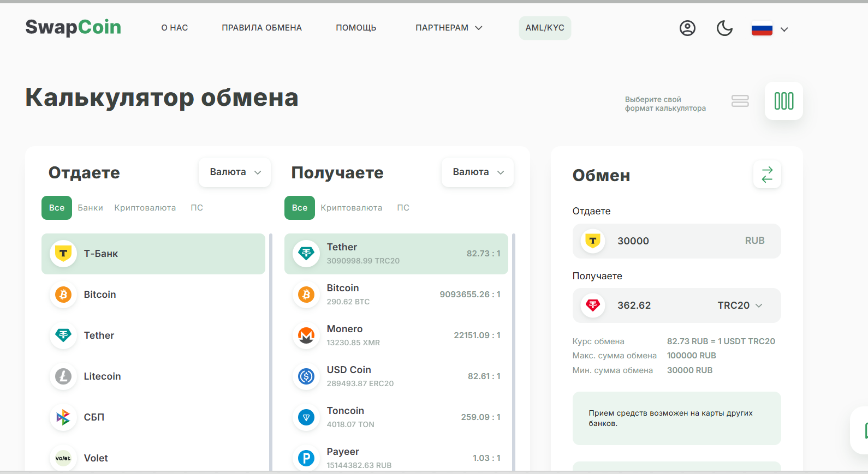Viewport: 868px width, 474px height.
Task: Click Bitcoin rate 9093655.26 : 1
Action: (470, 295)
